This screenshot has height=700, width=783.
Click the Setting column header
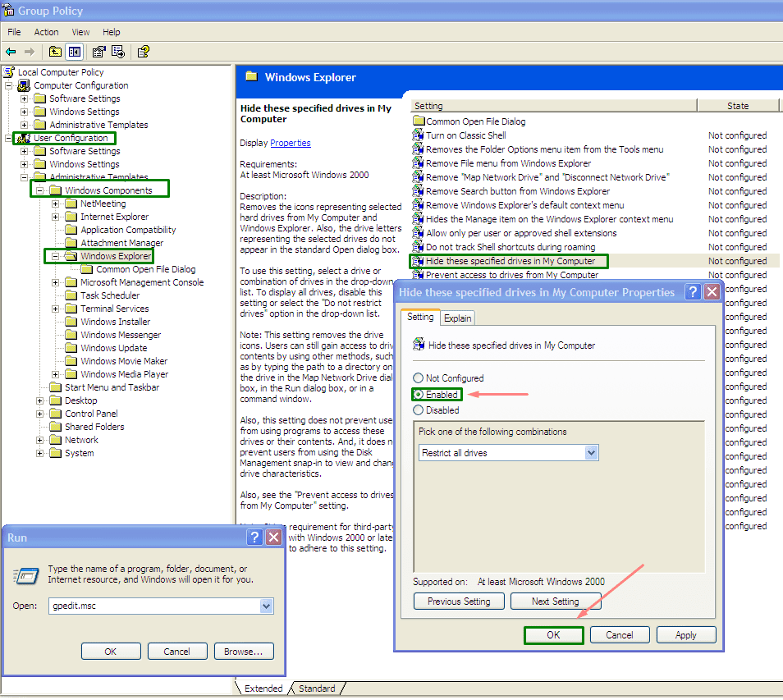pos(554,106)
